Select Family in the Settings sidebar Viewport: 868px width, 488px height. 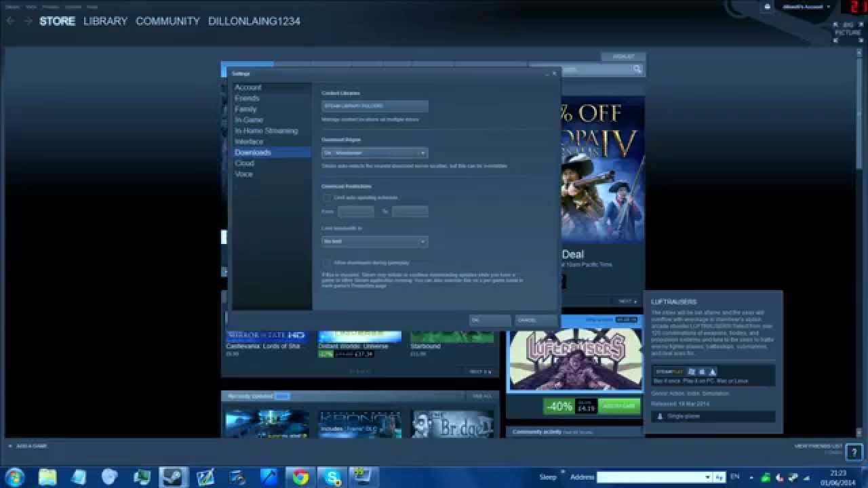point(245,109)
